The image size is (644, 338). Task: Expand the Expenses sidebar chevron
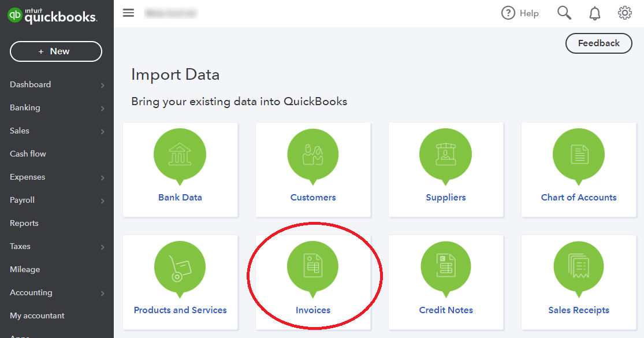click(x=102, y=178)
